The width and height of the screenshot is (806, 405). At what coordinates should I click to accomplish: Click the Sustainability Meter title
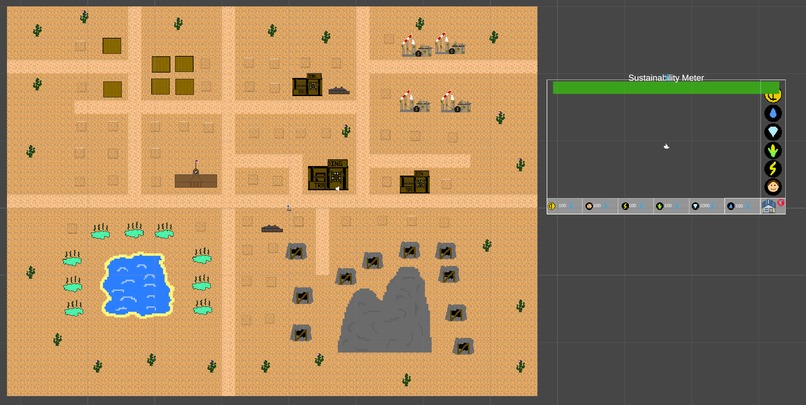[x=666, y=78]
